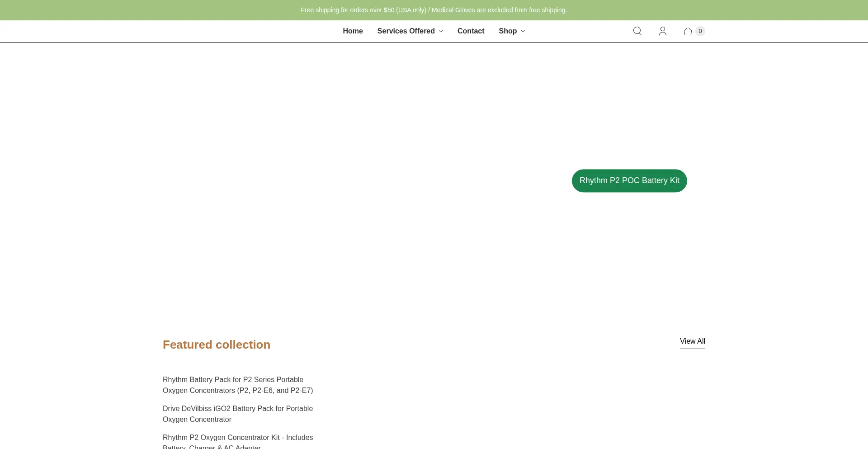Open Rhythm Battery Pack for P2 Series product
This screenshot has width=868, height=449.
pyautogui.click(x=238, y=385)
